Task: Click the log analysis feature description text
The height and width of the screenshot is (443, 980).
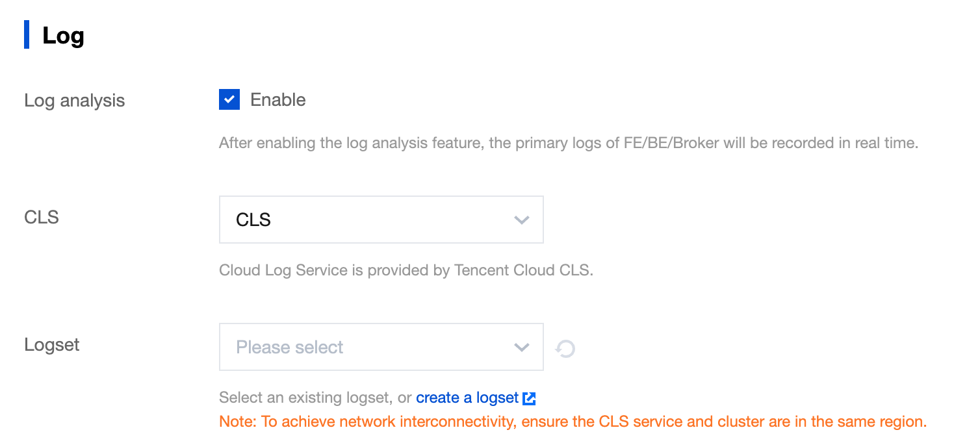Action: pyautogui.click(x=568, y=143)
